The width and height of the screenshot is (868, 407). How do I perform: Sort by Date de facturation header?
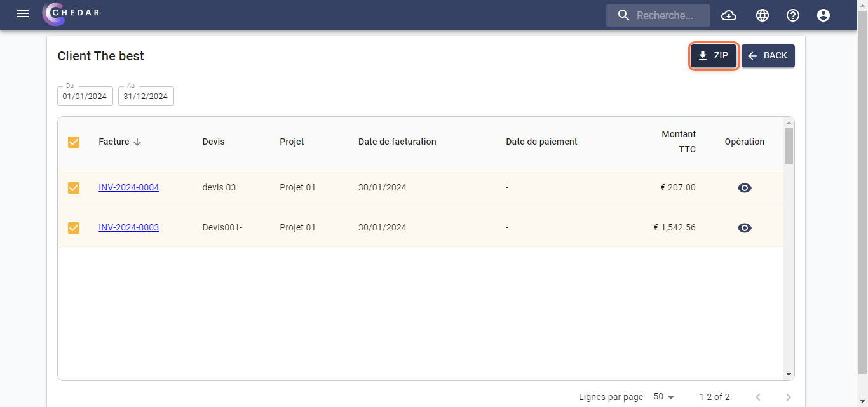point(397,142)
